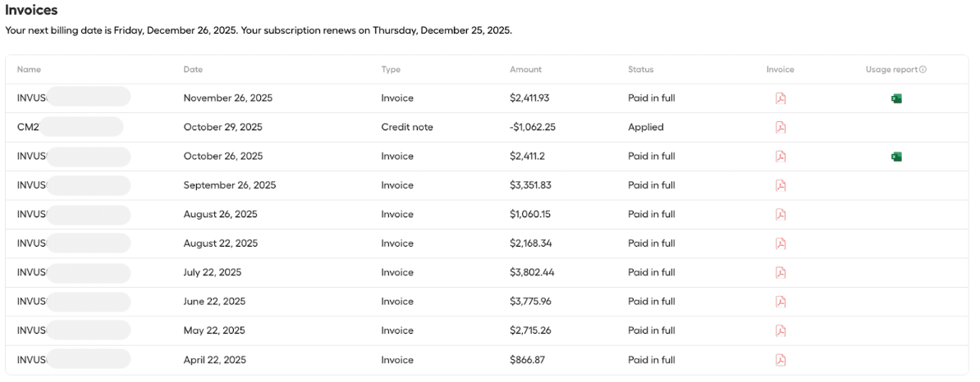980x382 pixels.
Task: Open November 26 usage report spreadsheet
Action: [896, 98]
